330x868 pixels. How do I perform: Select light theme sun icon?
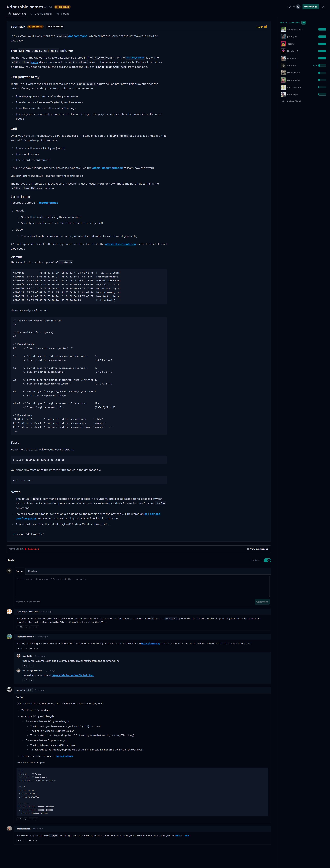click(294, 7)
